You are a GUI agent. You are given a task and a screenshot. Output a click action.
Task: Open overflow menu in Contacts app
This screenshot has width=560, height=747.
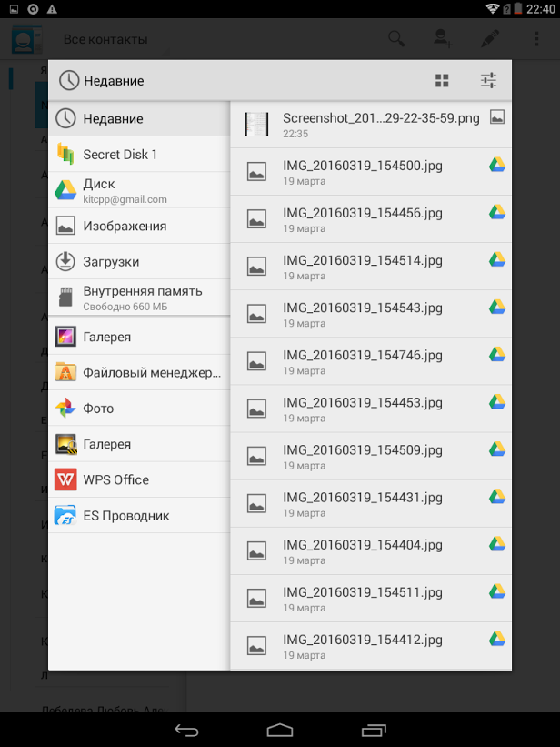click(x=536, y=38)
